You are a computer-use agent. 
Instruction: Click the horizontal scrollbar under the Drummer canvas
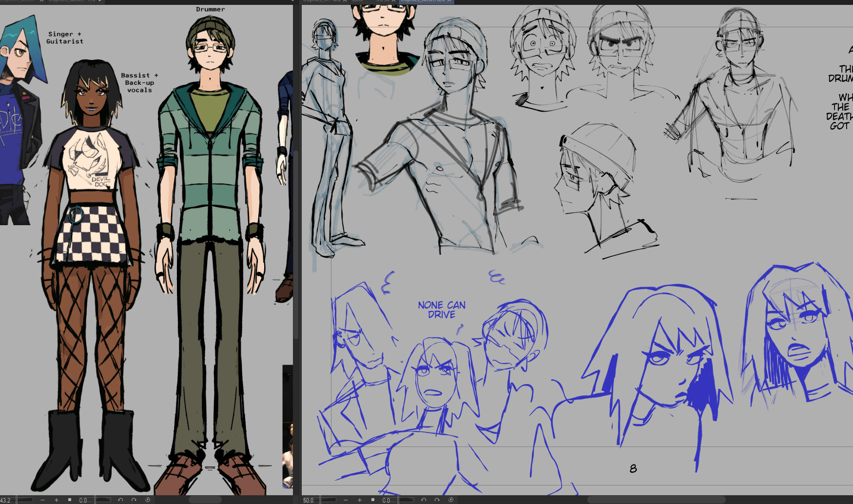coord(205,500)
